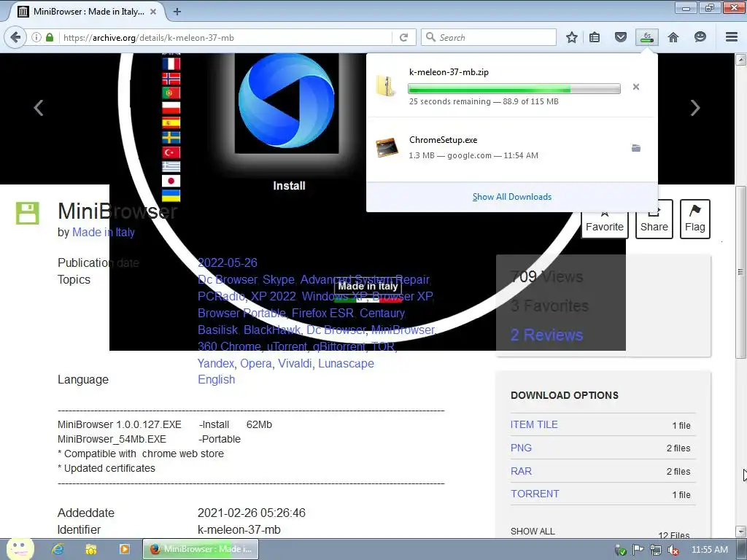The height and width of the screenshot is (560, 747).
Task: Close the MiniBrowser tab
Action: click(153, 12)
